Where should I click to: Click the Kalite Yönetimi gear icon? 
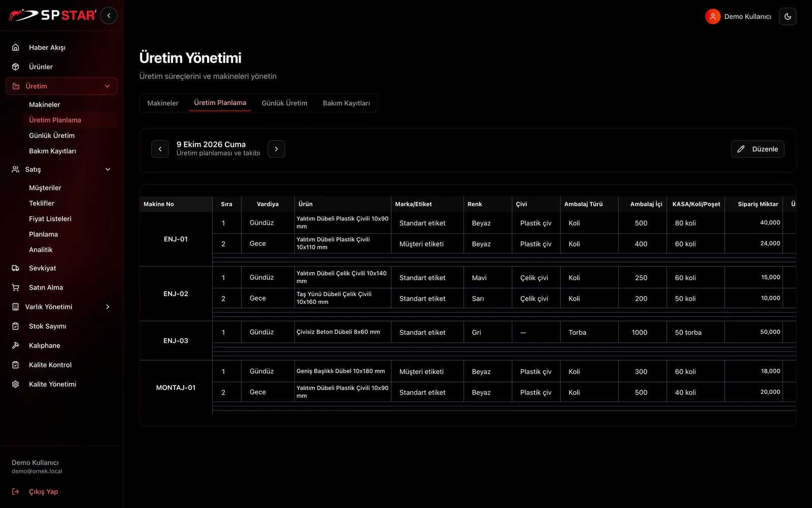tap(16, 384)
